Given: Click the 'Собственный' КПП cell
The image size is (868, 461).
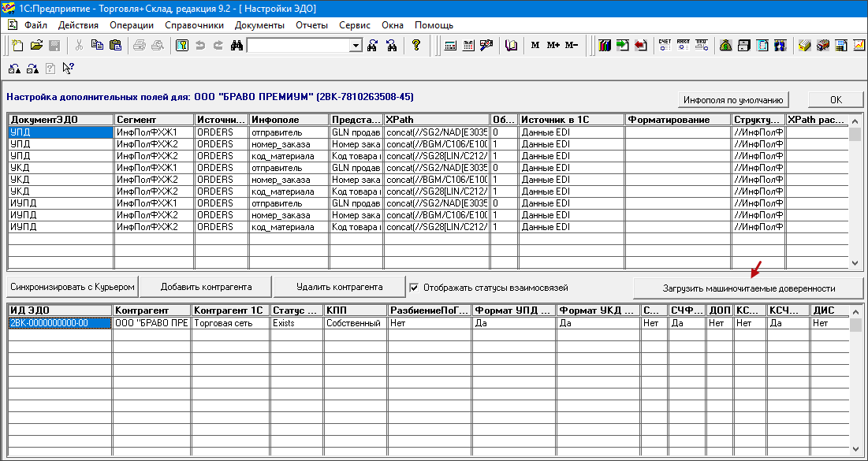Looking at the screenshot, I should pos(356,323).
